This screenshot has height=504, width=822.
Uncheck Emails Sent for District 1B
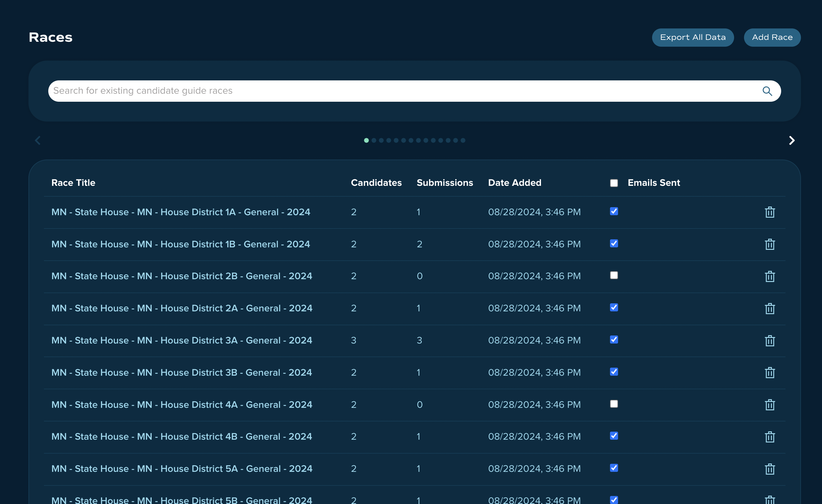point(614,243)
